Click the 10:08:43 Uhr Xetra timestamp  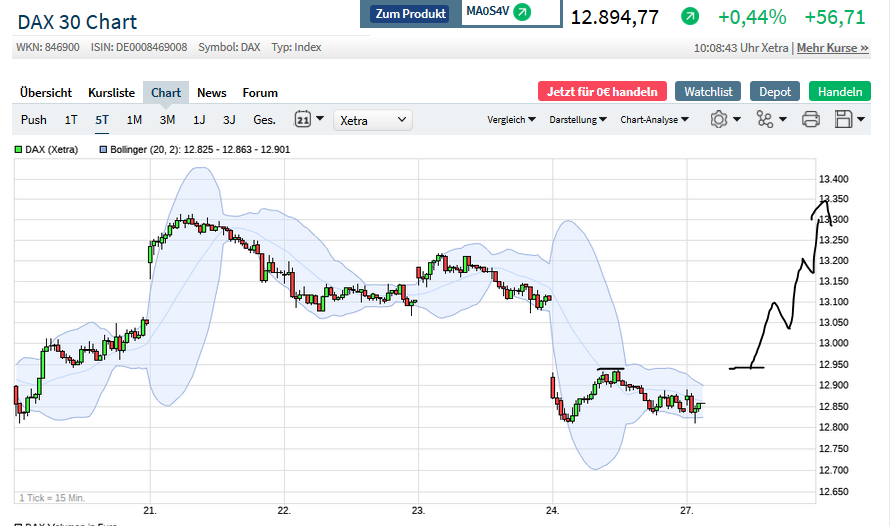point(741,48)
